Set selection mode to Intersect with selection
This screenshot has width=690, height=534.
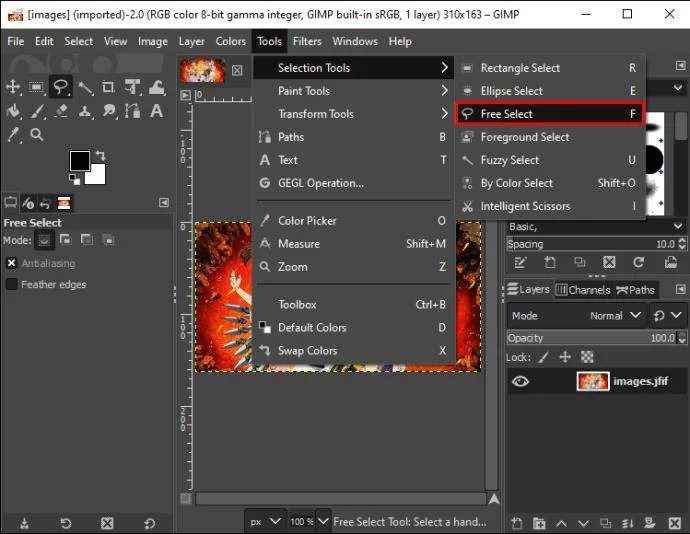click(108, 240)
